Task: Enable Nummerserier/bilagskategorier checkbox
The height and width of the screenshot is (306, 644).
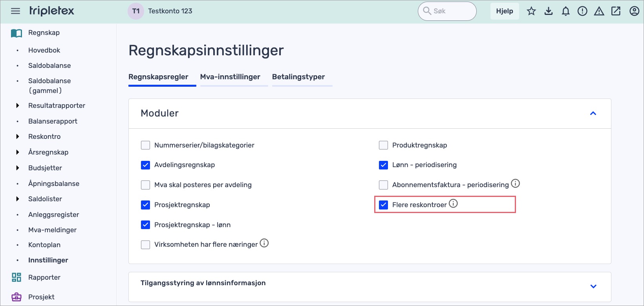Action: coord(145,145)
